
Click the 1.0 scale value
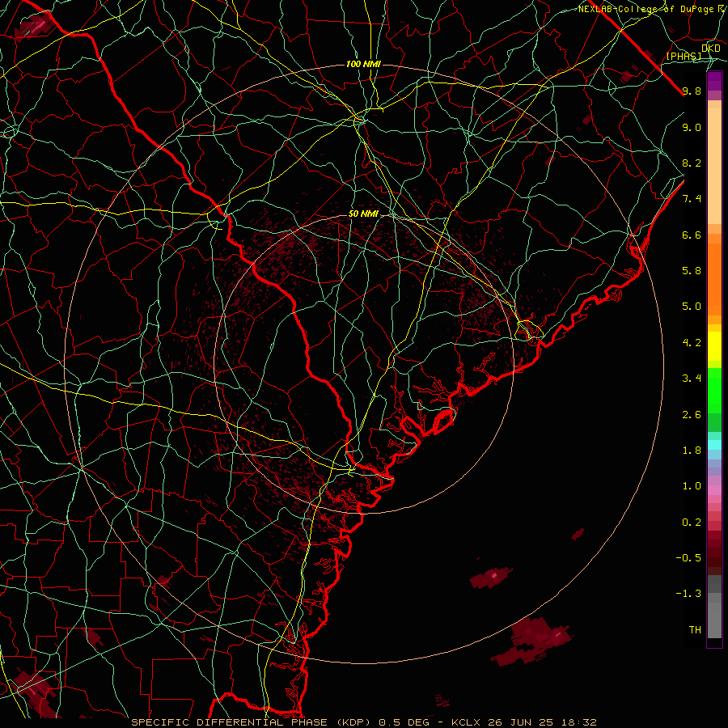click(692, 486)
